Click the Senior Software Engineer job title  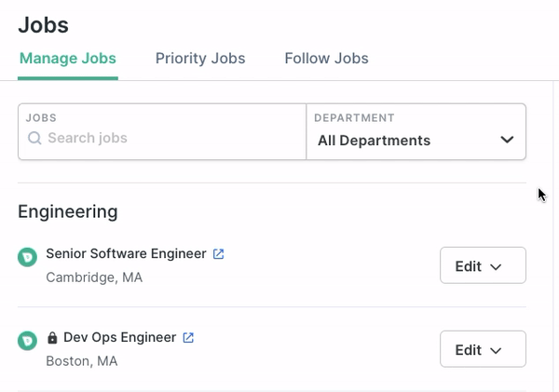coord(126,254)
